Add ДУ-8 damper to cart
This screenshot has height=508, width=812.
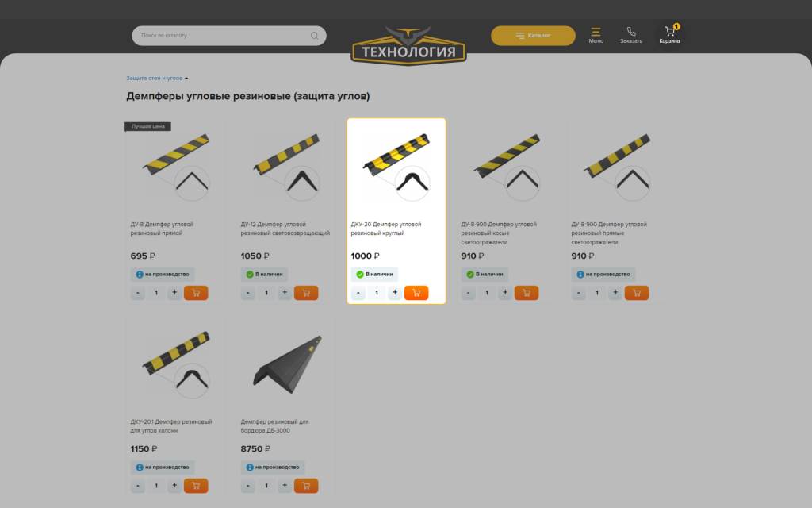pyautogui.click(x=196, y=293)
